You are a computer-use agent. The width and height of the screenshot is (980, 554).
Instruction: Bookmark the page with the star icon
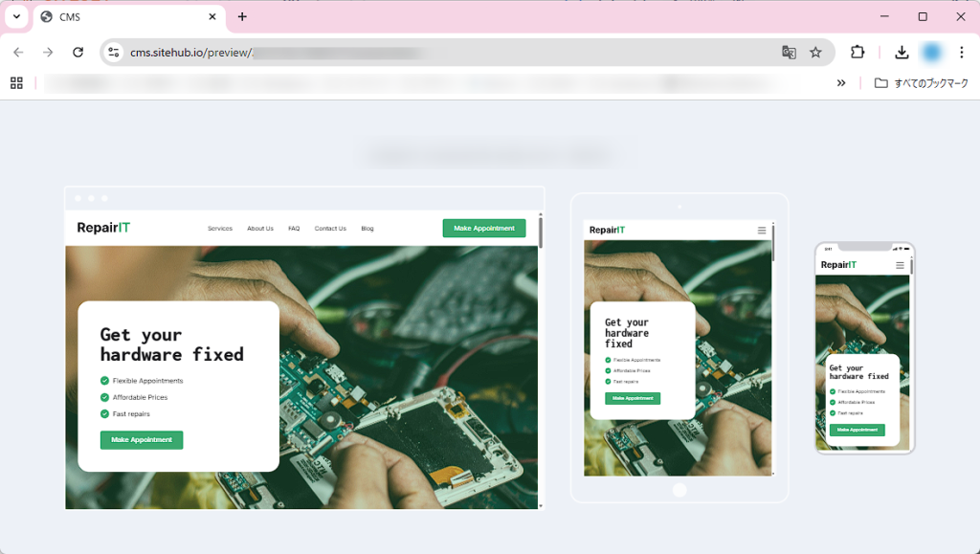pos(814,52)
